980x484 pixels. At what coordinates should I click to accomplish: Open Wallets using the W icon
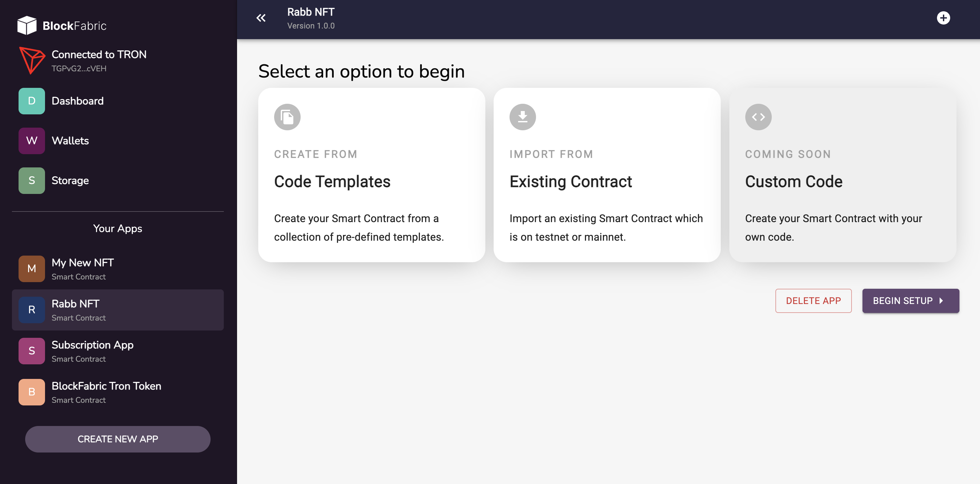point(31,141)
